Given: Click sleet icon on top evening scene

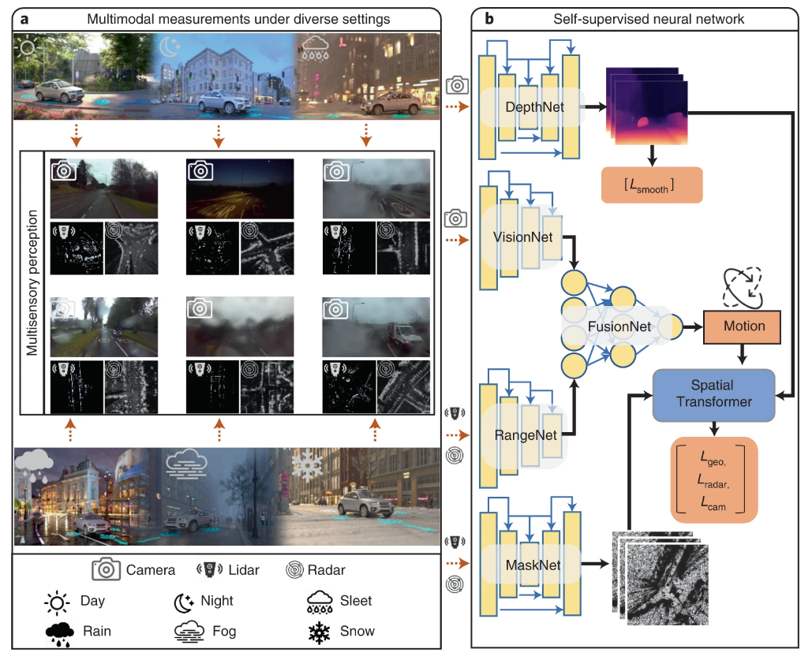Looking at the screenshot, I should [x=315, y=47].
